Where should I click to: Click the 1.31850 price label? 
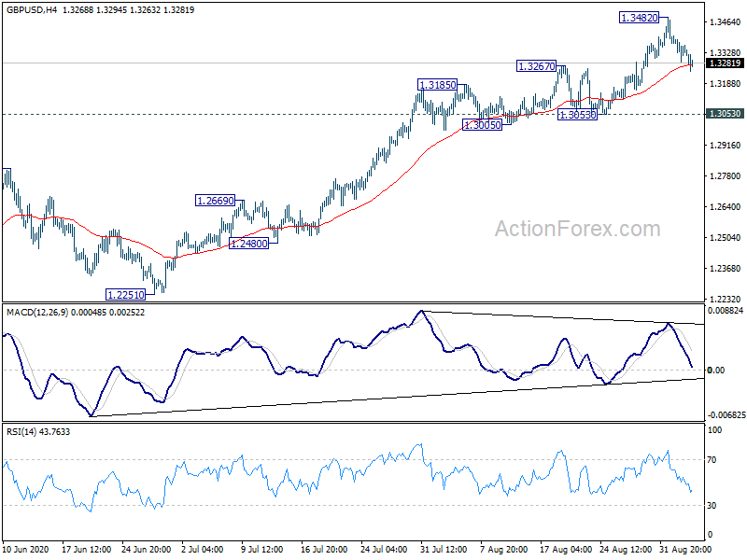[437, 85]
